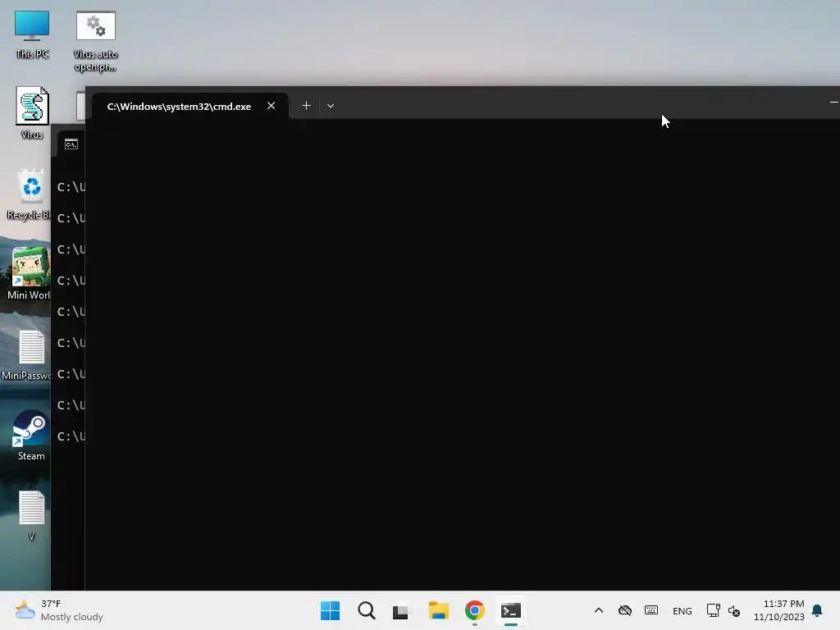Select the Steam desktop shortcut
Screen dimensions: 840x630
click(31, 436)
